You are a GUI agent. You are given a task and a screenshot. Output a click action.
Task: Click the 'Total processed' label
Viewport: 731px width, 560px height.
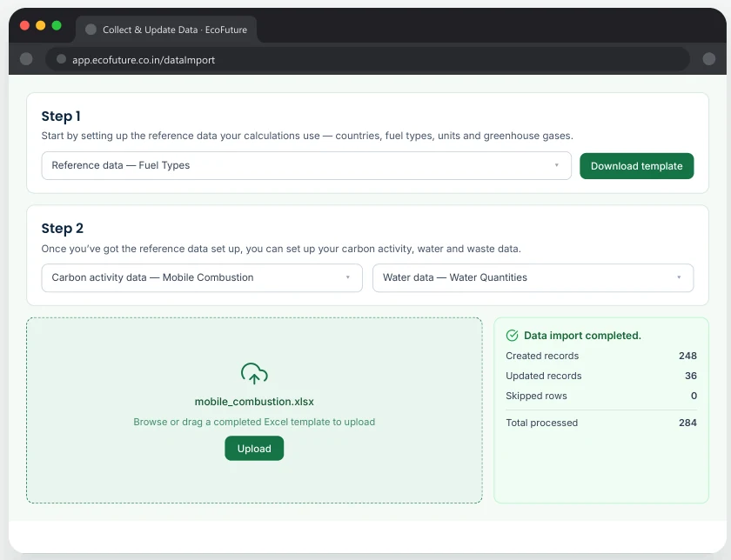pyautogui.click(x=541, y=423)
